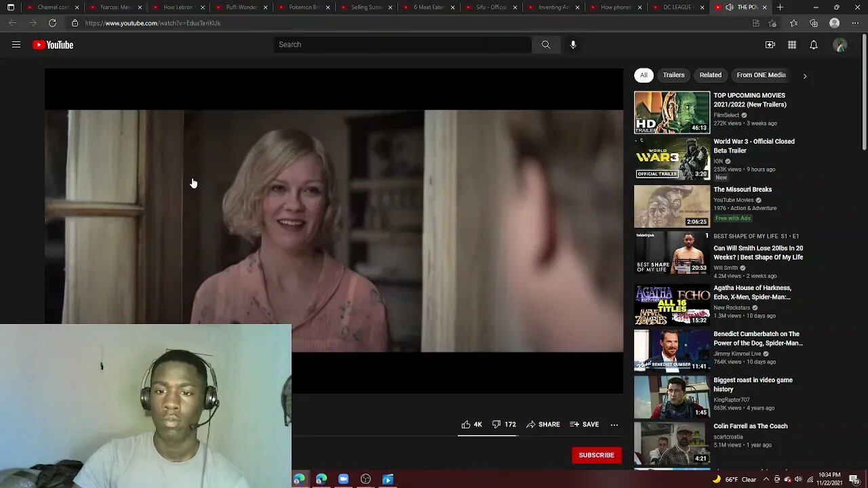Mute the active tab's audio
Screen dimensions: 868x488
(x=730, y=7)
